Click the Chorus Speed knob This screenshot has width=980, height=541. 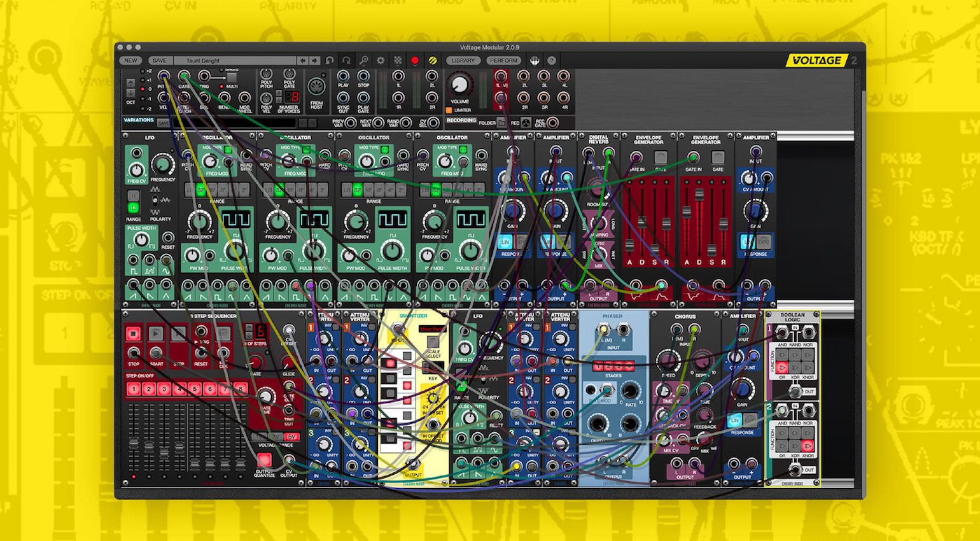pos(669,360)
